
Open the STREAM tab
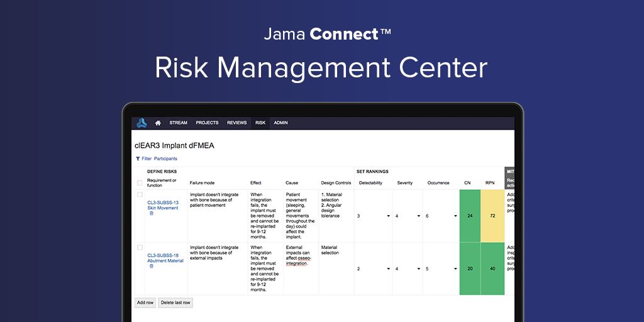(178, 123)
